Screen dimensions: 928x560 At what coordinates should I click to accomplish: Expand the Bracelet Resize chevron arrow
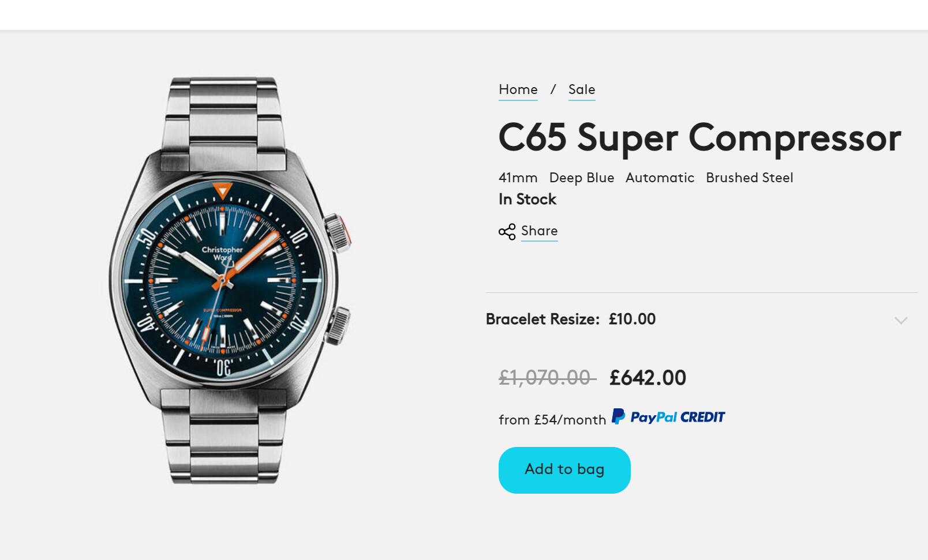(901, 320)
